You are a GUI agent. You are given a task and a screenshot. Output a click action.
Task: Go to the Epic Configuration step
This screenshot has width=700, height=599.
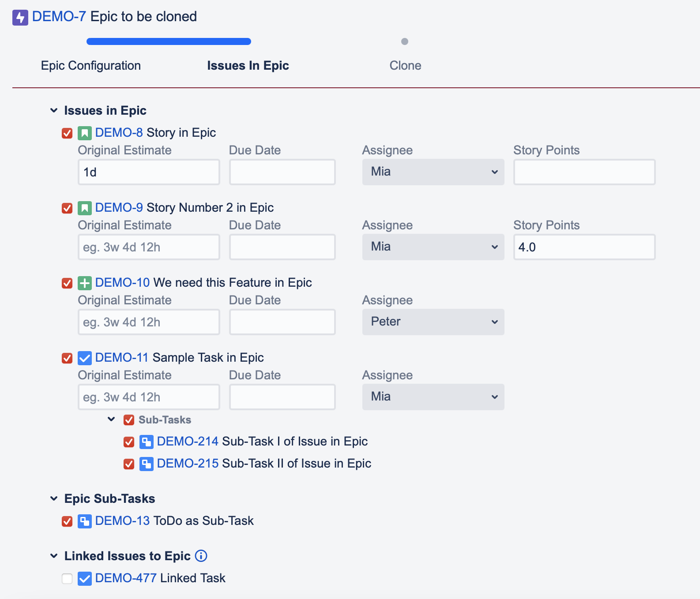coord(91,65)
